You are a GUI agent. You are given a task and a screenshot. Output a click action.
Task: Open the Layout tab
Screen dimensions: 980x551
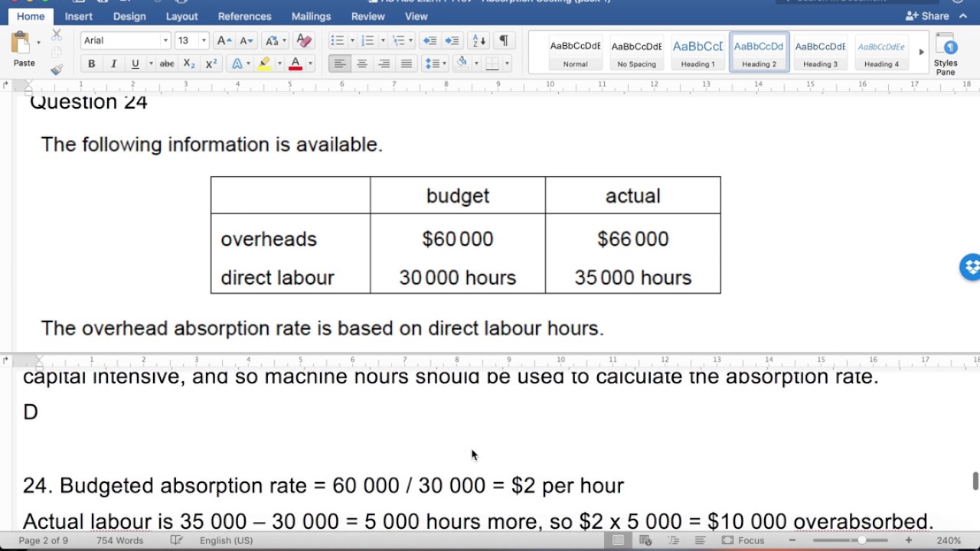point(181,16)
